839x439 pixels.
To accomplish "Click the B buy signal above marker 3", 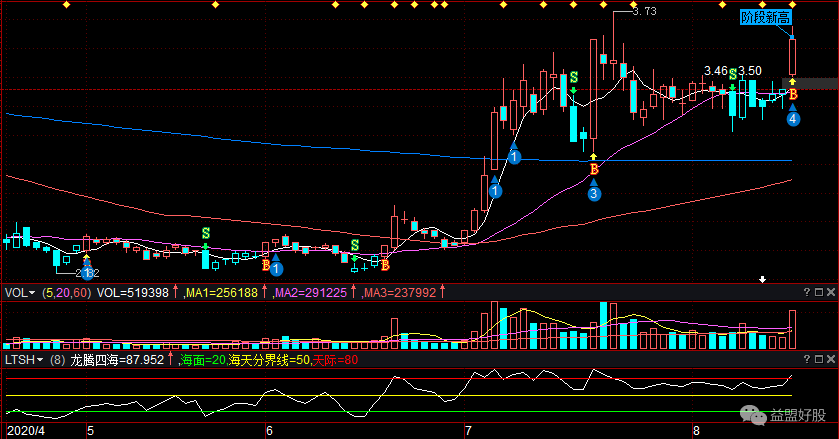I will coord(594,170).
